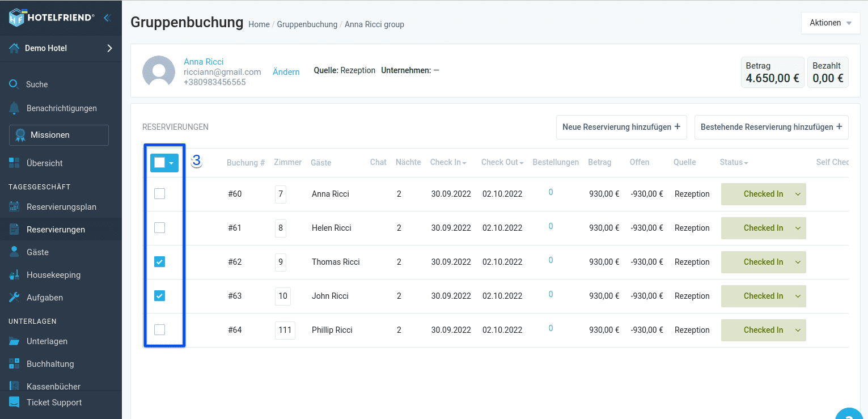Click Bestehende Reservierung hinzufügen button
The height and width of the screenshot is (419, 868).
point(772,127)
